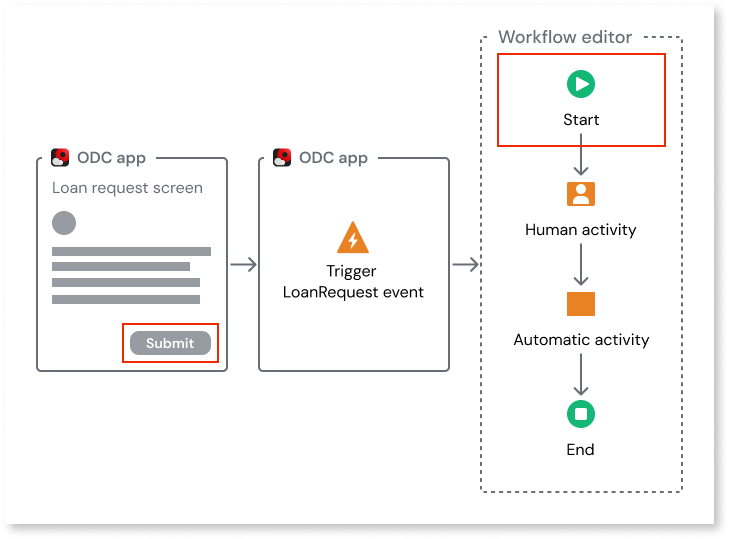Click arrow between the two ODC app boxes
The image size is (729, 539).
pos(243,264)
